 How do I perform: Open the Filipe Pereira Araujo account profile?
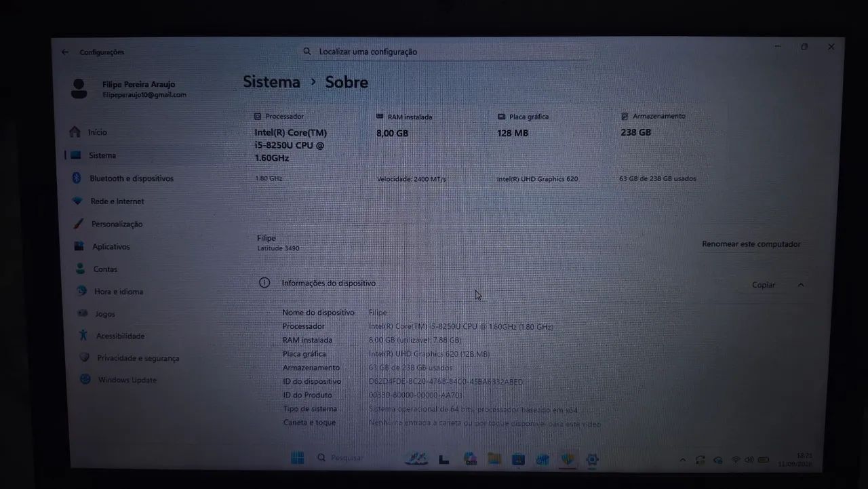pyautogui.click(x=129, y=89)
